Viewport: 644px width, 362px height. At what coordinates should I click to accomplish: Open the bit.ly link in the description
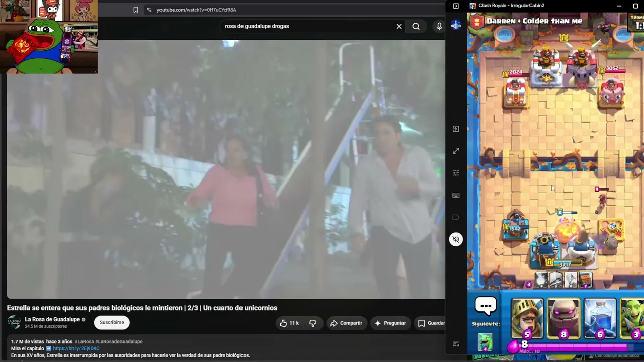76,348
